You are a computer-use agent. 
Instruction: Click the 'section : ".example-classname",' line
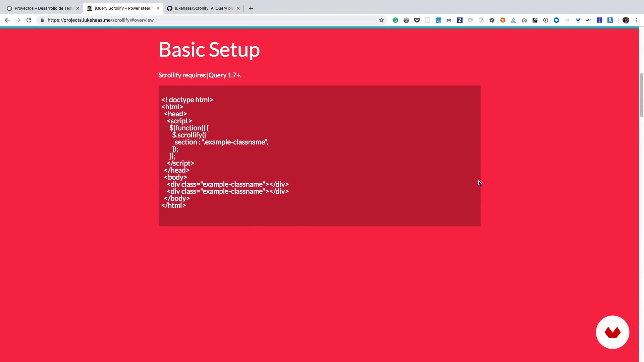click(x=221, y=142)
